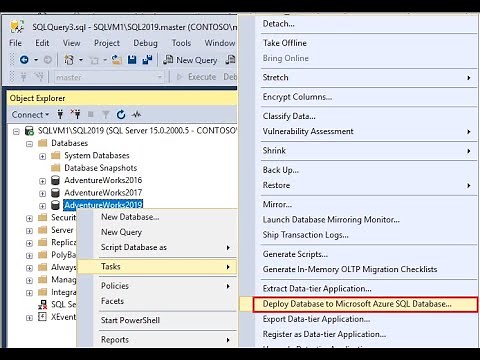This screenshot has width=480, height=360.
Task: Open the Connect dropdown in Object Explorer
Action: tap(30, 115)
